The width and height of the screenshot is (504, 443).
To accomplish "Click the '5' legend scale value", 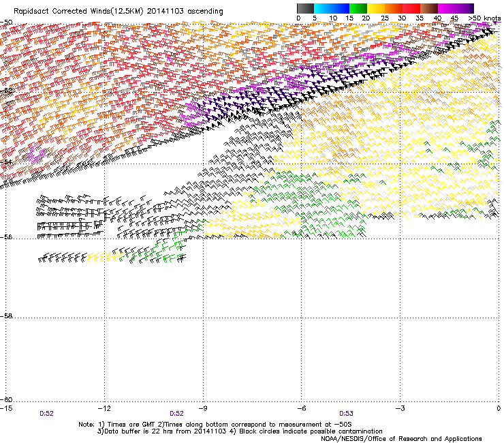I will pyautogui.click(x=315, y=18).
